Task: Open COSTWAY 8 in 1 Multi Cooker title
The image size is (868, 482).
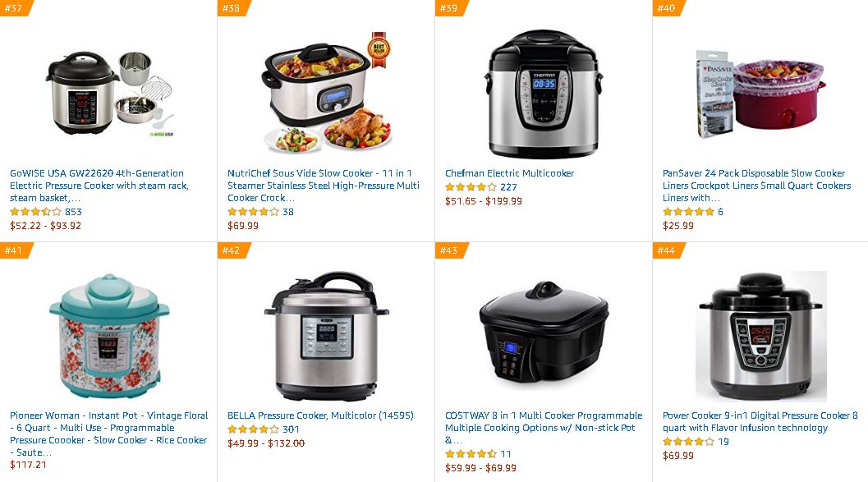Action: [x=544, y=428]
